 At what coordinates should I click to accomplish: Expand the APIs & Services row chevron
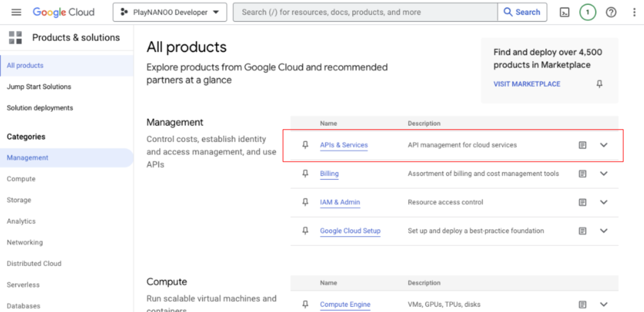tap(603, 145)
